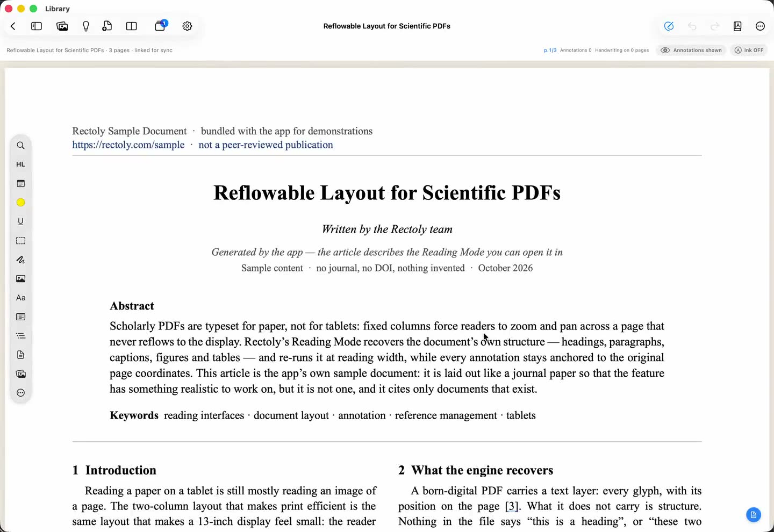Click the 'Library' title label

coord(58,9)
